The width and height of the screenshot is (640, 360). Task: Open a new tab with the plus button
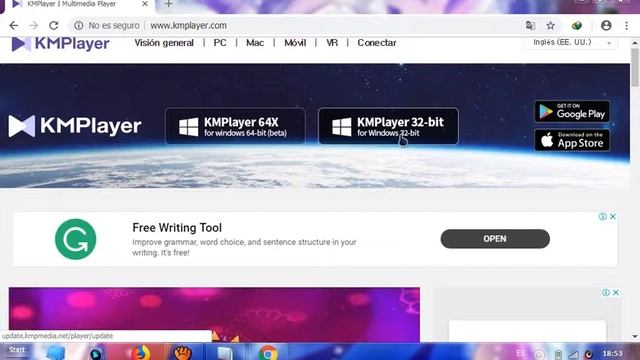pyautogui.click(x=169, y=4)
